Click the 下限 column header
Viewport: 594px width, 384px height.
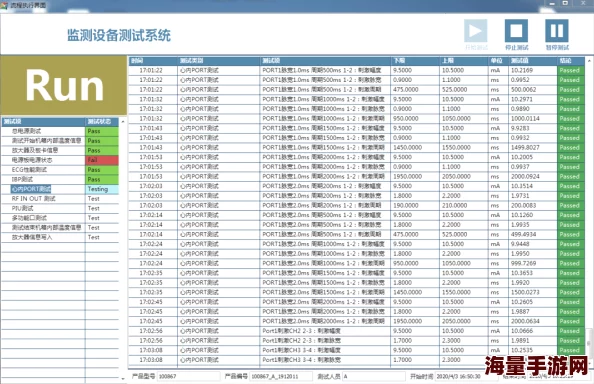pyautogui.click(x=415, y=61)
